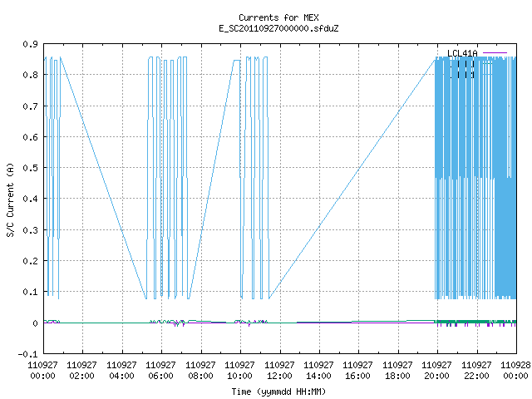The height and width of the screenshot is (399, 532).
Task: Click the 110927 22:00 x-axis tick label
Action: pos(476,371)
